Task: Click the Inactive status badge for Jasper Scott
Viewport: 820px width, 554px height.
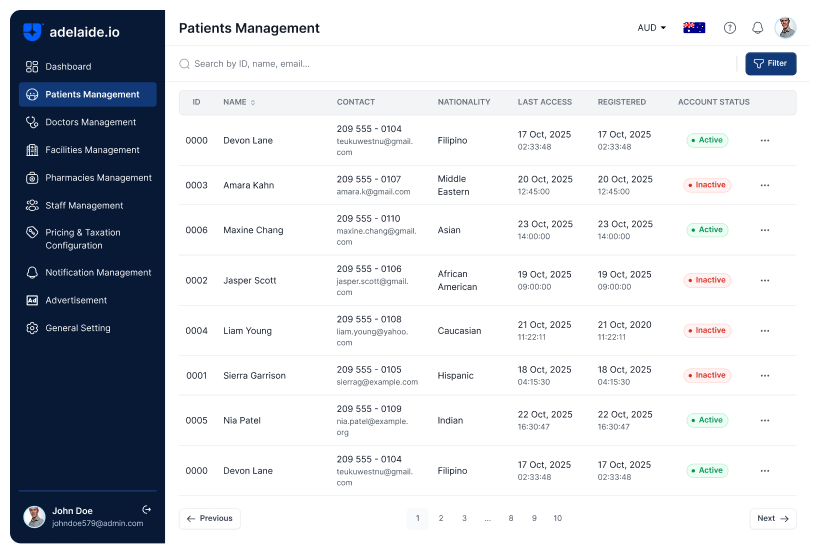Action: (x=707, y=280)
